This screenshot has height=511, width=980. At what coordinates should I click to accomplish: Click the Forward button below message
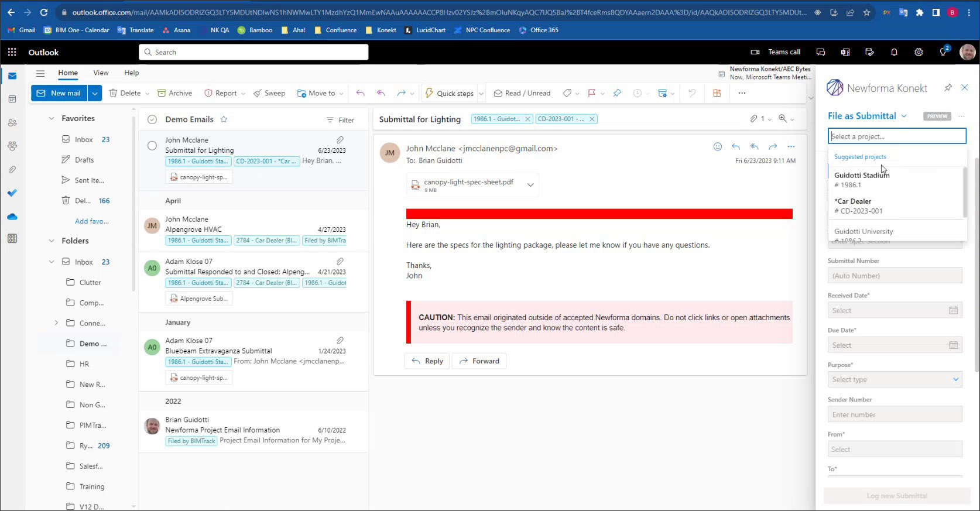point(479,361)
